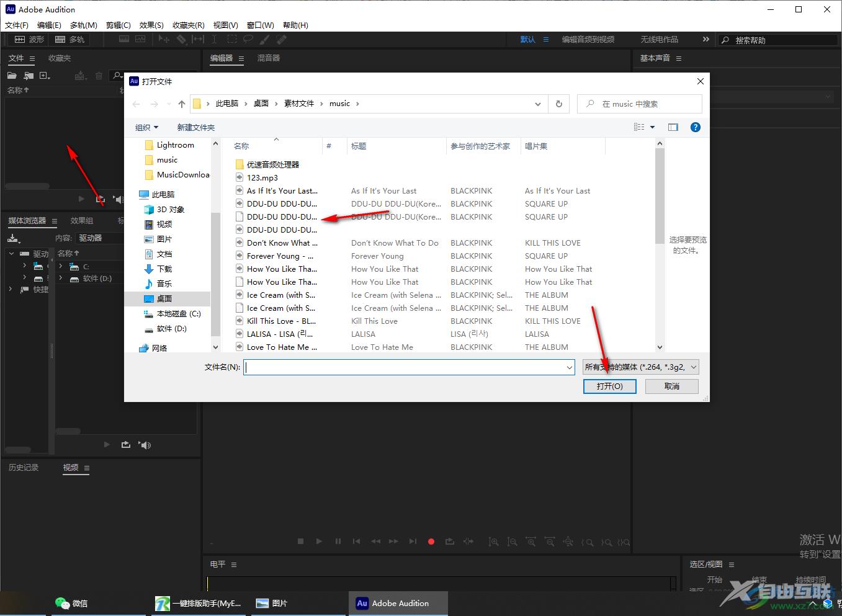Viewport: 842px width, 616px height.
Task: Select Desktop in dialog navigation pane
Action: pyautogui.click(x=164, y=298)
